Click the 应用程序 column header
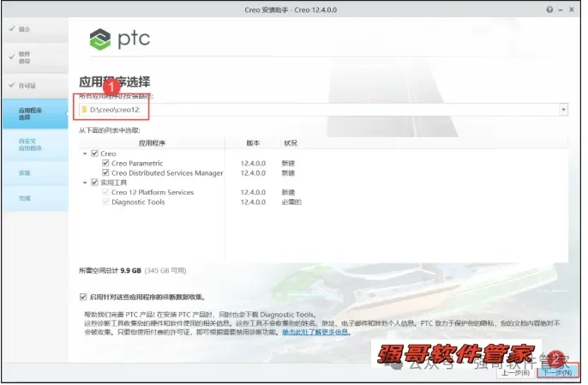 tap(152, 143)
